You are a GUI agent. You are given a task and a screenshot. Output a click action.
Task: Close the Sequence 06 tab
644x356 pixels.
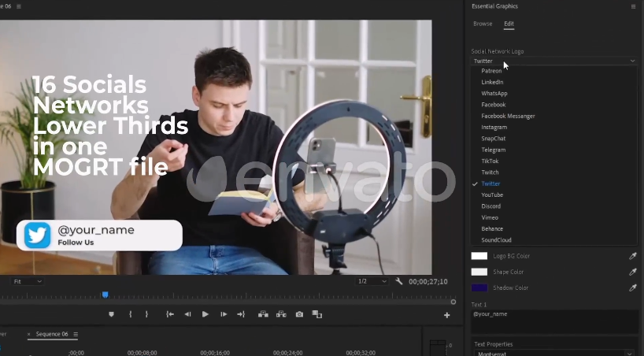coord(29,334)
